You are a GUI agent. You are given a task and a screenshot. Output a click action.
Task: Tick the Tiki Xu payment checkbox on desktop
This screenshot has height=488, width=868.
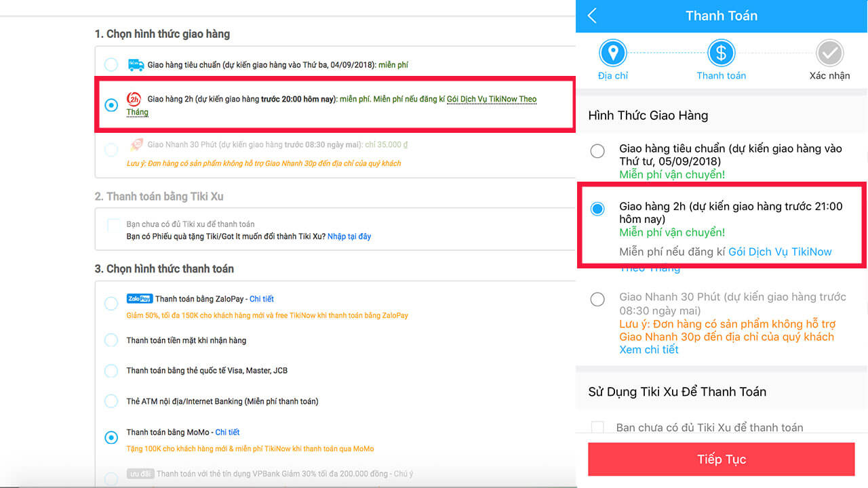point(114,226)
